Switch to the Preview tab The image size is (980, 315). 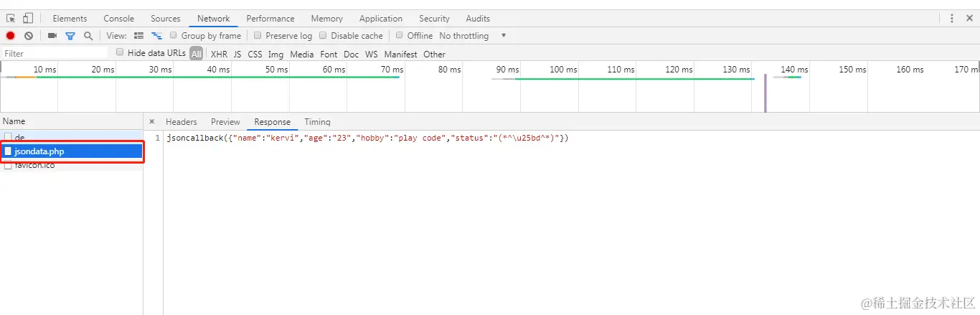tap(225, 122)
